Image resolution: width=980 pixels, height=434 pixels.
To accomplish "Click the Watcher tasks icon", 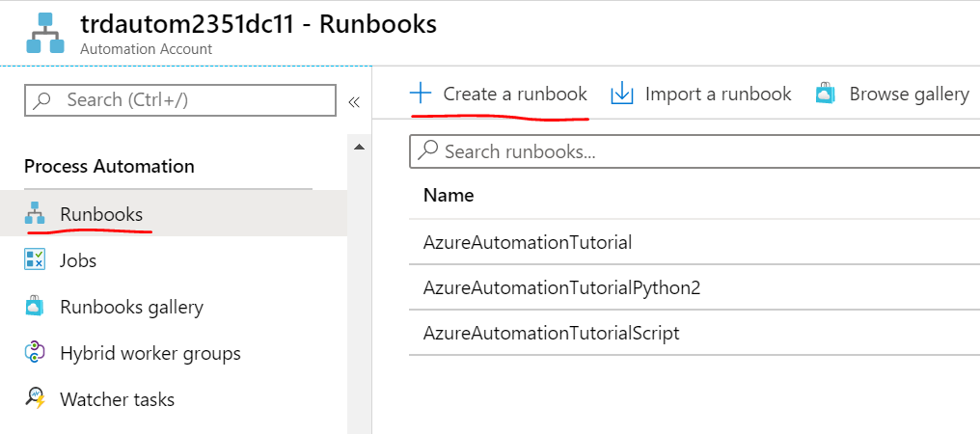I will click(35, 398).
